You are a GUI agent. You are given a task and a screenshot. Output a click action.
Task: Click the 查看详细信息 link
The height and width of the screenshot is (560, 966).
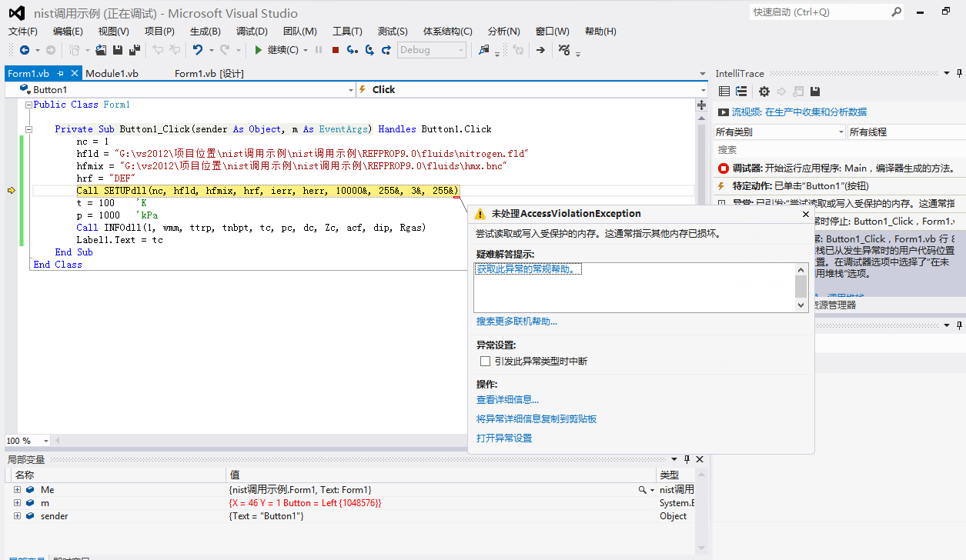point(507,400)
